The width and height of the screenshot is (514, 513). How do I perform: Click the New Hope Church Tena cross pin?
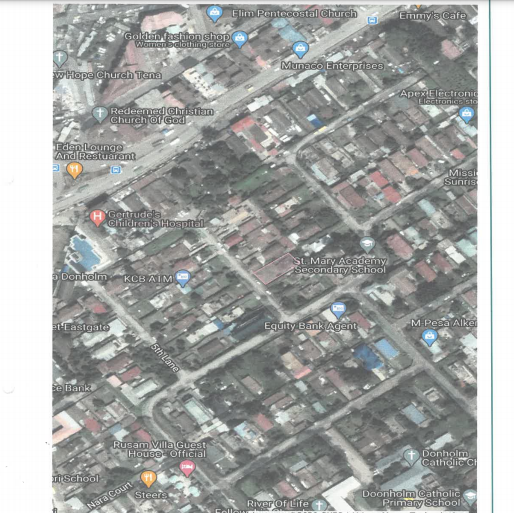60,58
